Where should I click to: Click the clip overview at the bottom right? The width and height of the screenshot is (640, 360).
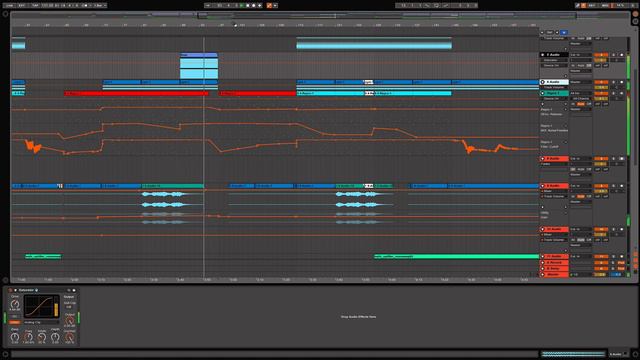click(x=573, y=354)
